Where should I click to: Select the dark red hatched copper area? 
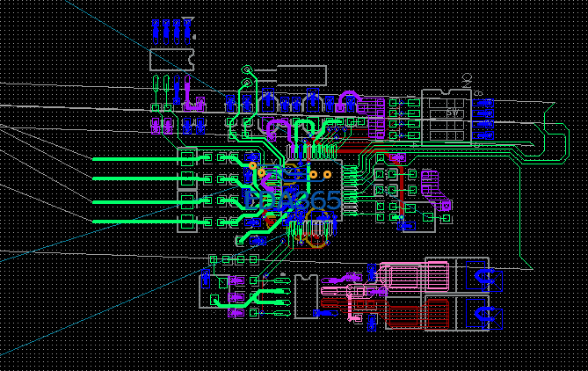pyautogui.click(x=418, y=313)
